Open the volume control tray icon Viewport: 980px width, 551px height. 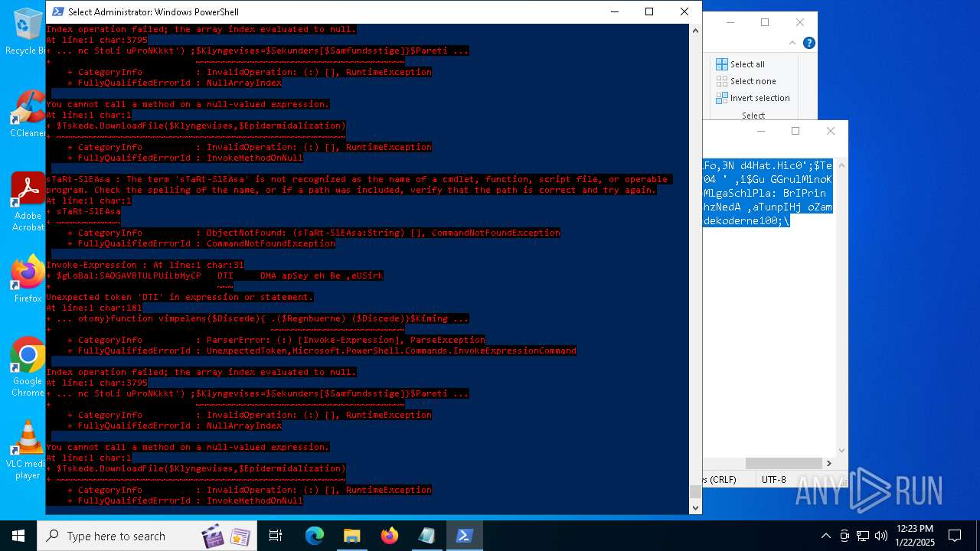[881, 536]
